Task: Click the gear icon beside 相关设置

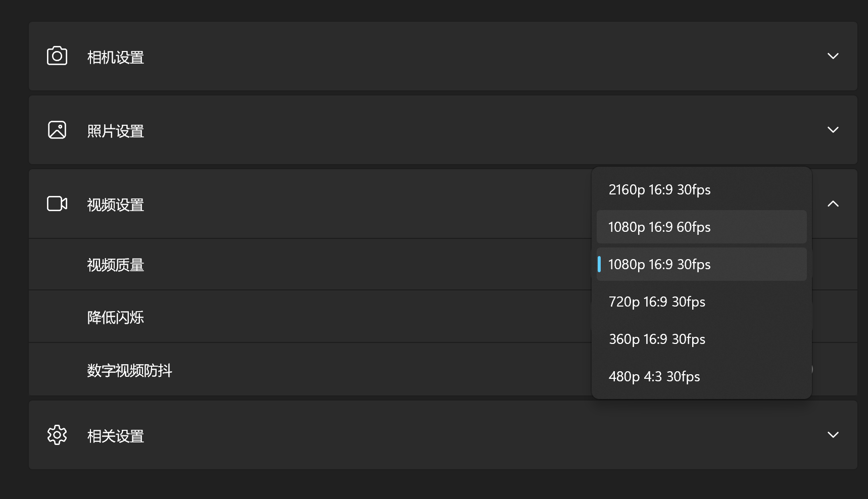Action: (x=57, y=435)
